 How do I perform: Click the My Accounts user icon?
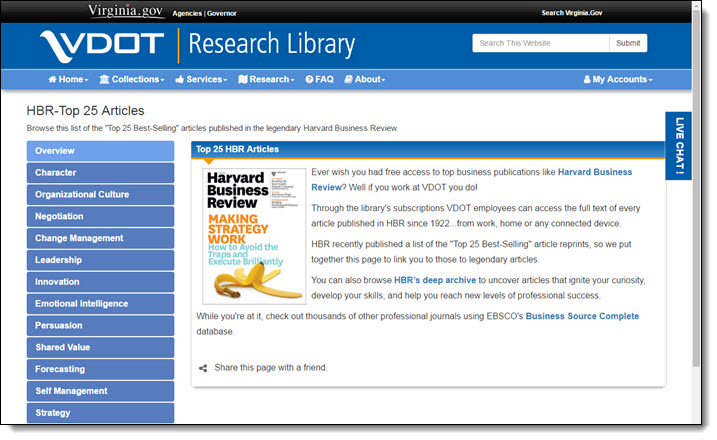(587, 80)
